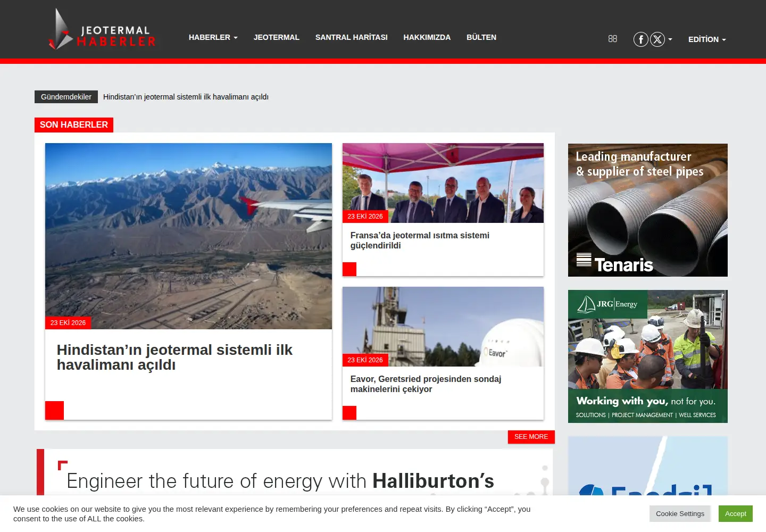Viewport: 766px width, 532px height.
Task: Click date tag on Eavor article
Action: (365, 360)
